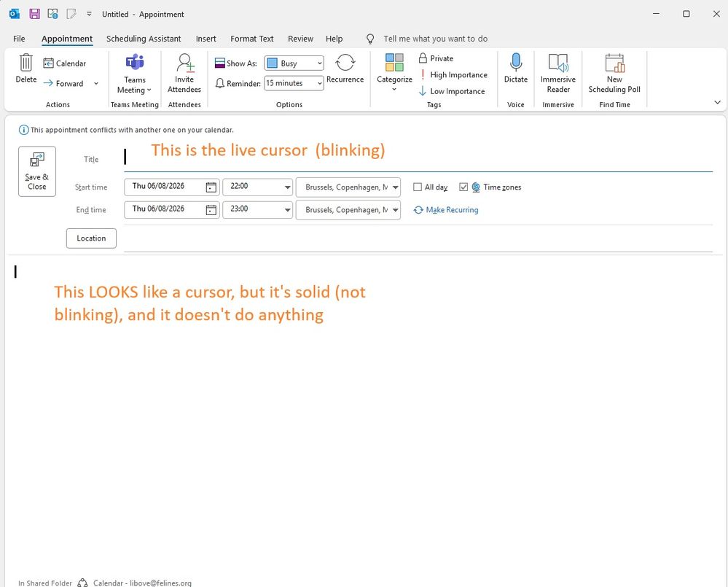Click the Outlook app icon in title bar
This screenshot has width=728, height=587.
[x=15, y=14]
